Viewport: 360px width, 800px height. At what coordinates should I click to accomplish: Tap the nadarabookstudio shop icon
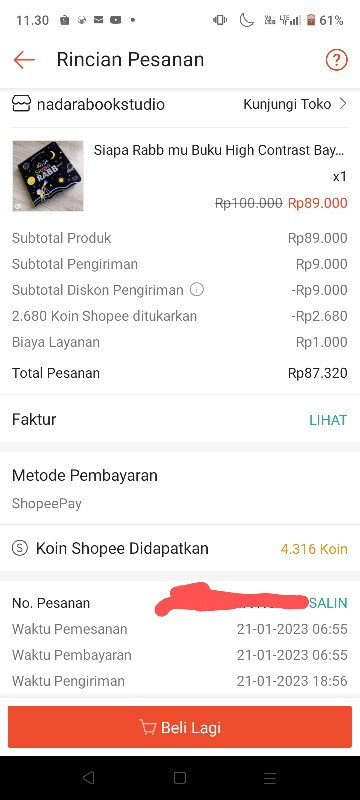point(21,104)
